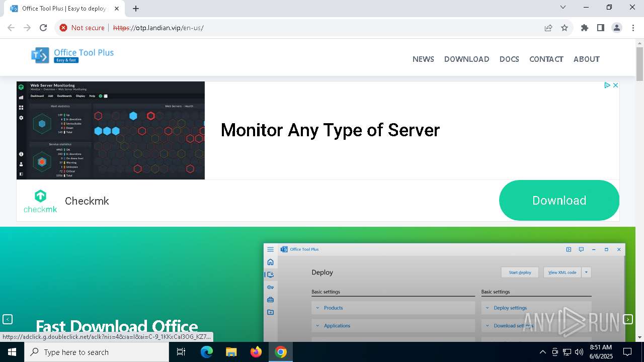Click the key activate icon in preview sidebar

270,287
